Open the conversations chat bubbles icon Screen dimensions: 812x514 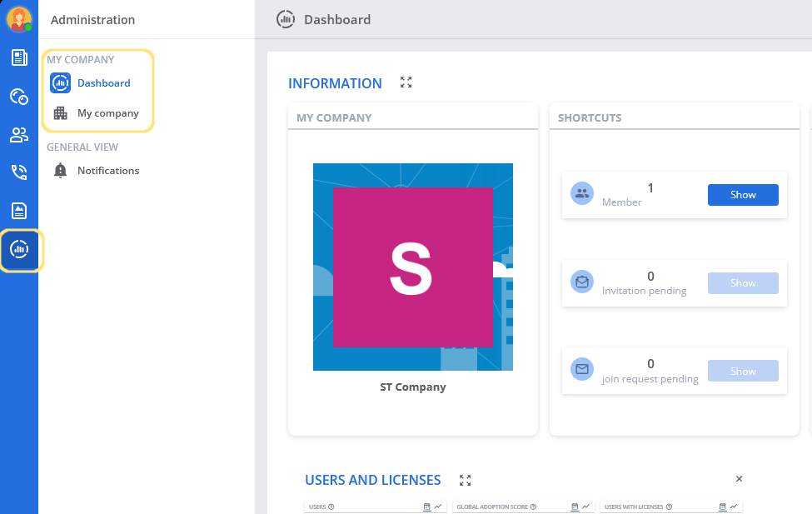(x=19, y=97)
